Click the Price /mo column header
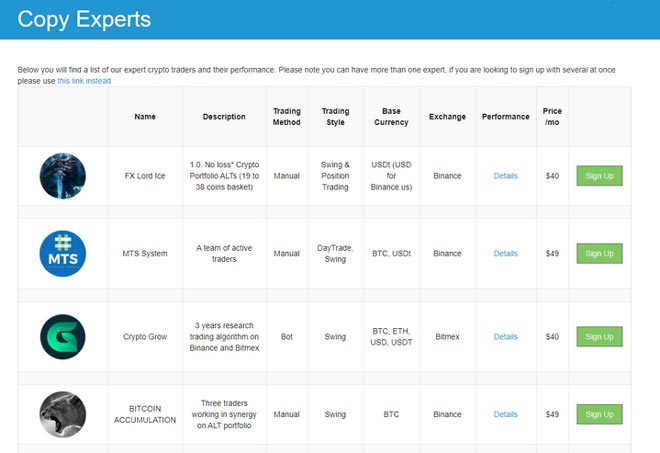This screenshot has width=660, height=453. pyautogui.click(x=552, y=117)
